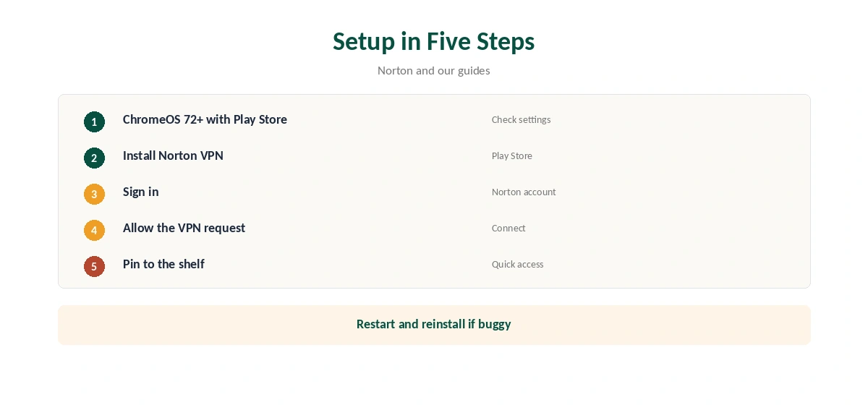Click the 'Connect' note text

click(x=509, y=228)
